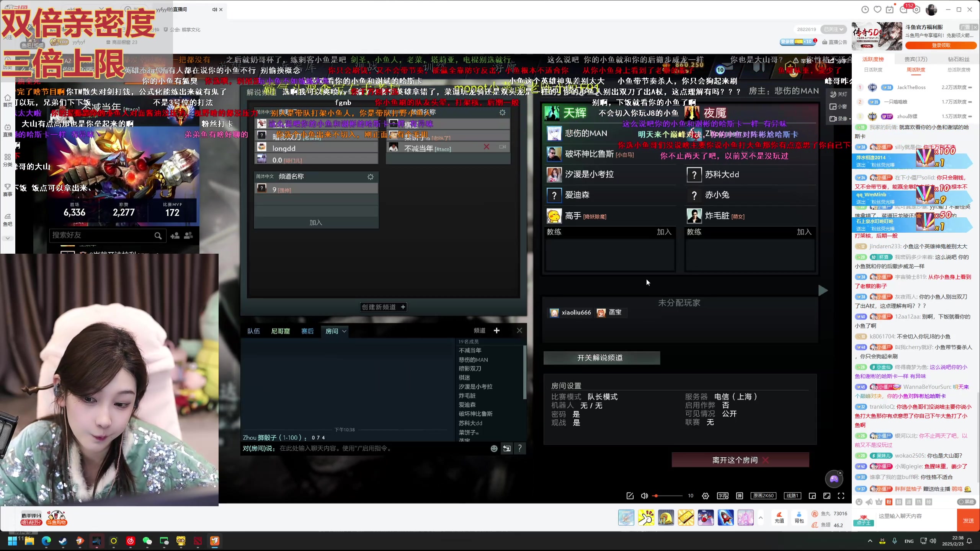Expand the left sidebar more chevron

tap(8, 238)
